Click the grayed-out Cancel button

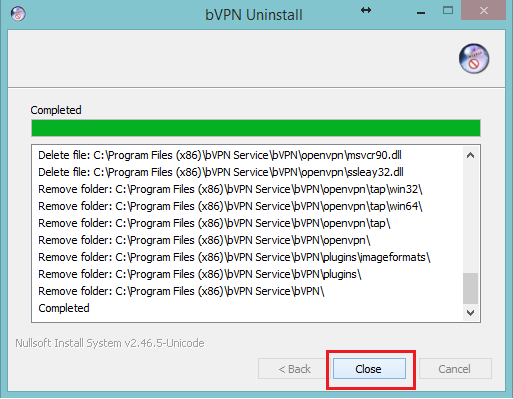(x=455, y=369)
